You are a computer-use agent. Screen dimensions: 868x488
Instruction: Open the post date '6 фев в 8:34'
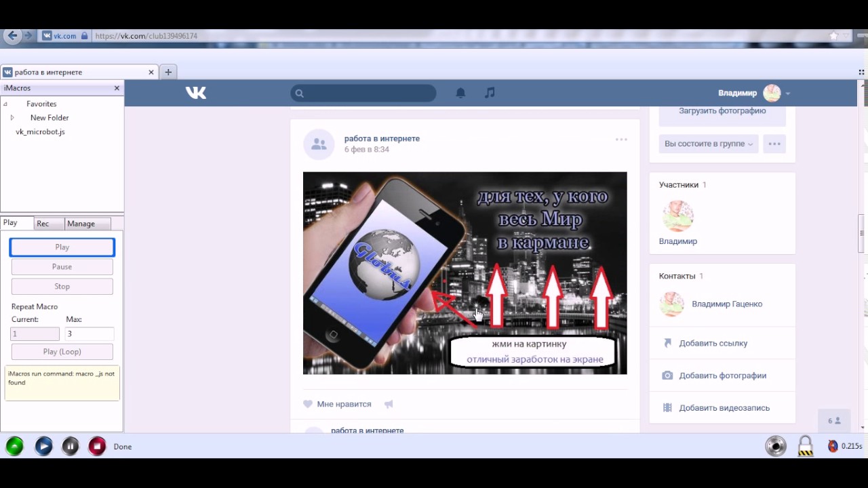click(366, 150)
